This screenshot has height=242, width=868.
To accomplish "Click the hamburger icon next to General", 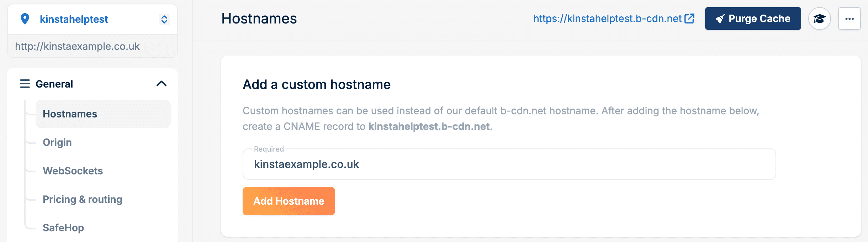I will coord(24,84).
